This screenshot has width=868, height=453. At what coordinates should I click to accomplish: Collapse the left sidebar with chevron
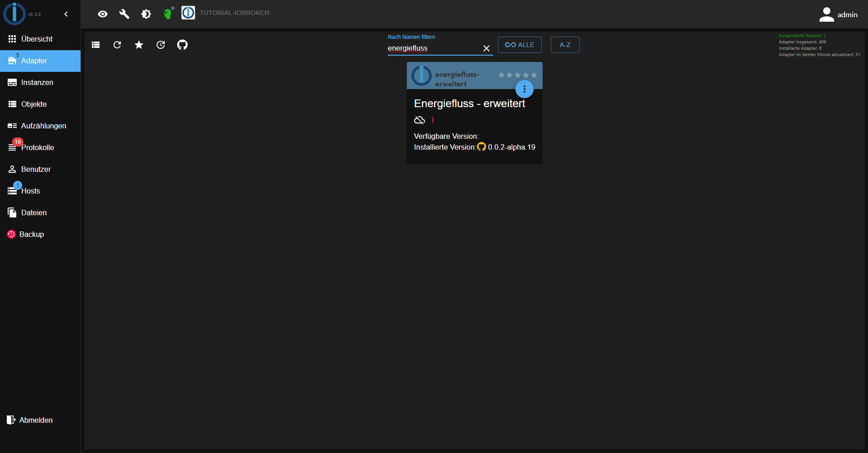click(66, 14)
